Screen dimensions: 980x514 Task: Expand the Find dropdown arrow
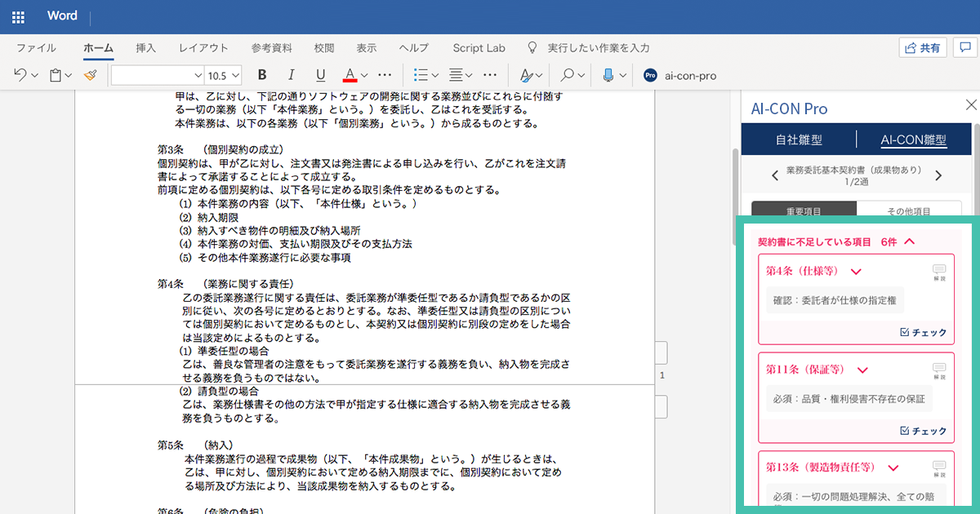point(581,76)
